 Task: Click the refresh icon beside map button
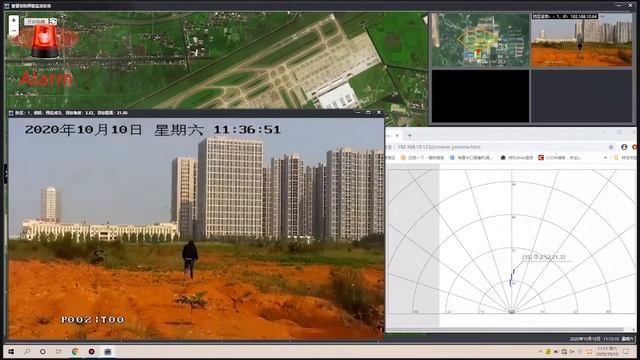53,21
